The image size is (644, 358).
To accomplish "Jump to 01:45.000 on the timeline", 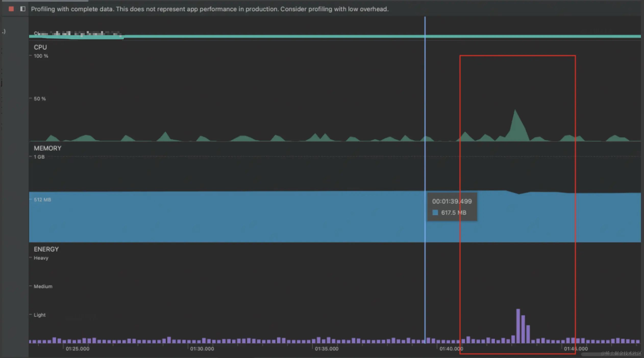I will pyautogui.click(x=576, y=349).
